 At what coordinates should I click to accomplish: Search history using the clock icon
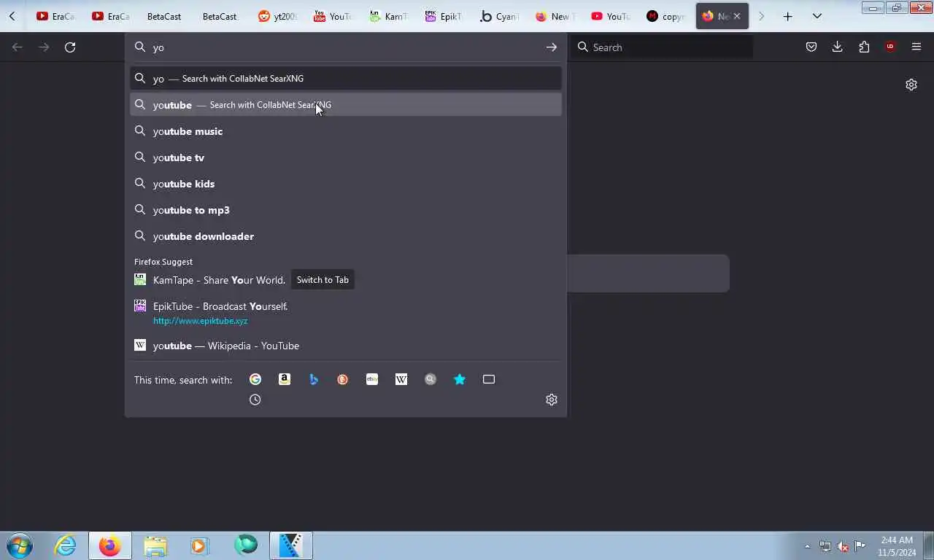(255, 400)
